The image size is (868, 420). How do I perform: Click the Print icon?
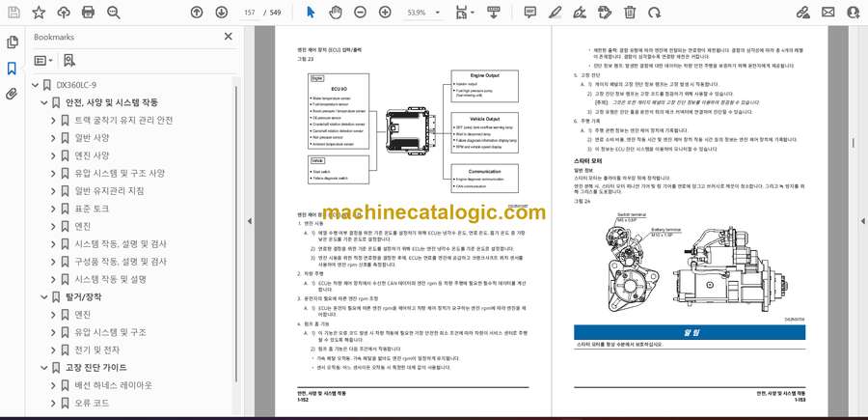point(88,13)
